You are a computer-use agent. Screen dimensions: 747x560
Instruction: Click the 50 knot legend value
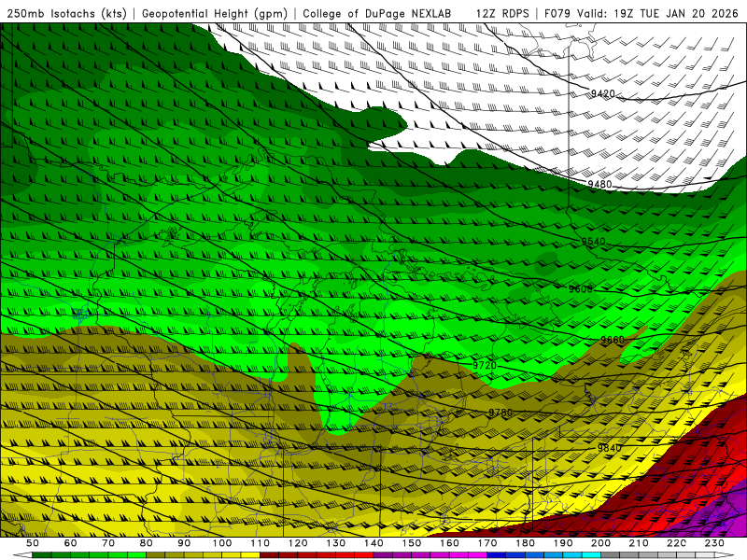coord(33,543)
